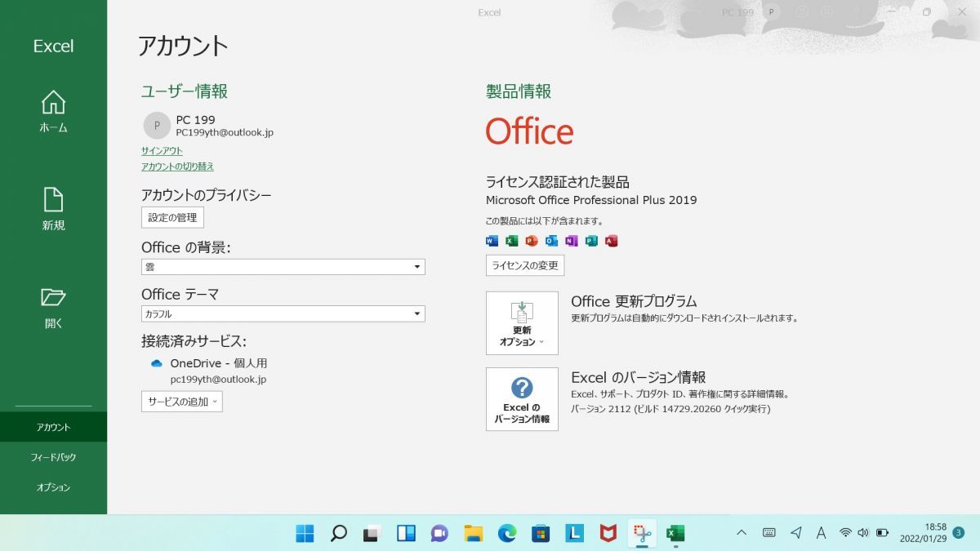Open File Explorer on the taskbar

[x=473, y=533]
